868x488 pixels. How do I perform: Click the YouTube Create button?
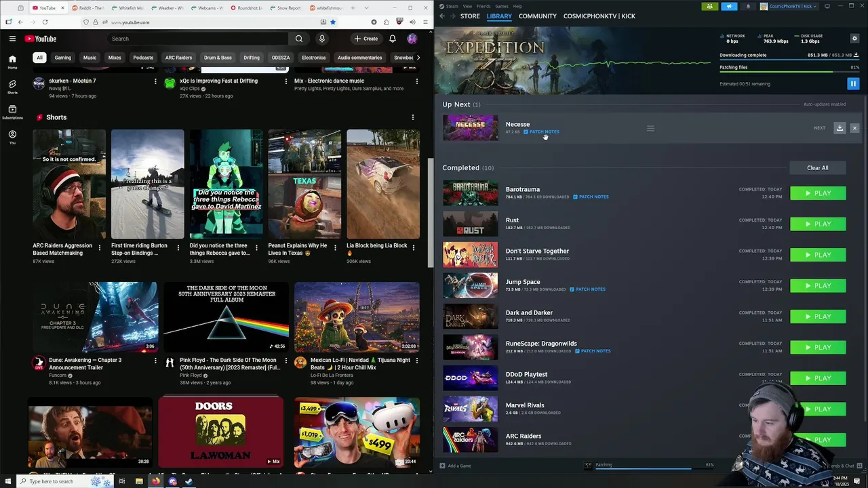point(366,39)
